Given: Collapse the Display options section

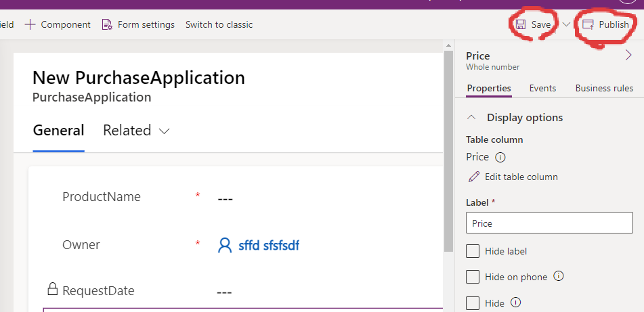Looking at the screenshot, I should (x=472, y=118).
